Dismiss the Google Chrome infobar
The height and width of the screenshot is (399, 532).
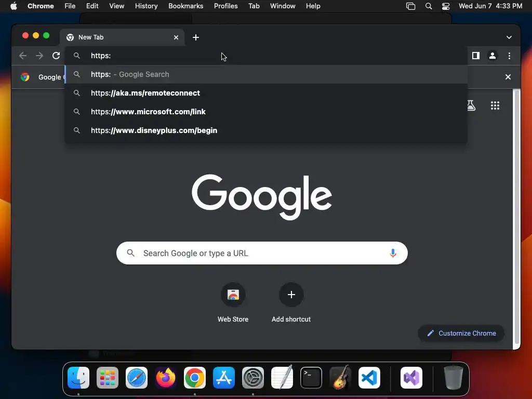[508, 77]
